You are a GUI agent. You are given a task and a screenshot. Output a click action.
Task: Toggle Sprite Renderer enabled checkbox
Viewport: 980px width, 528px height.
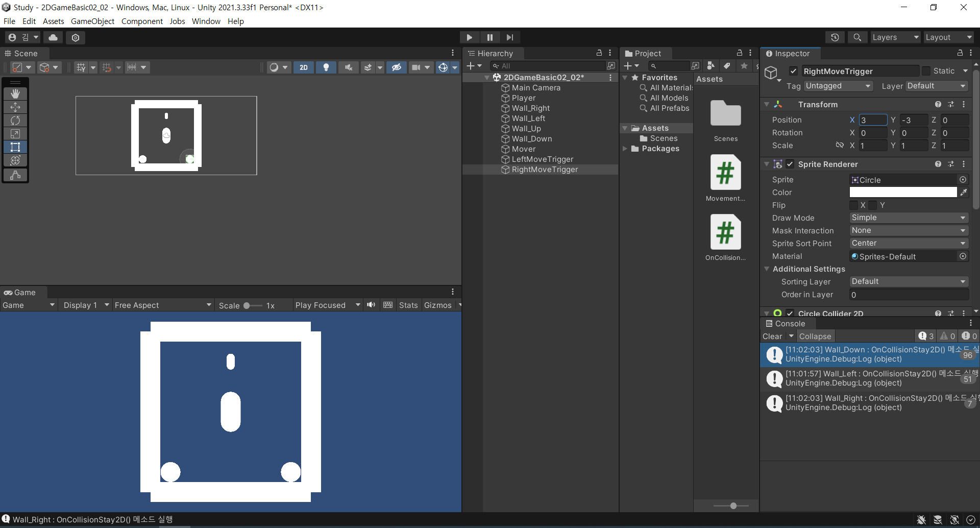(790, 164)
